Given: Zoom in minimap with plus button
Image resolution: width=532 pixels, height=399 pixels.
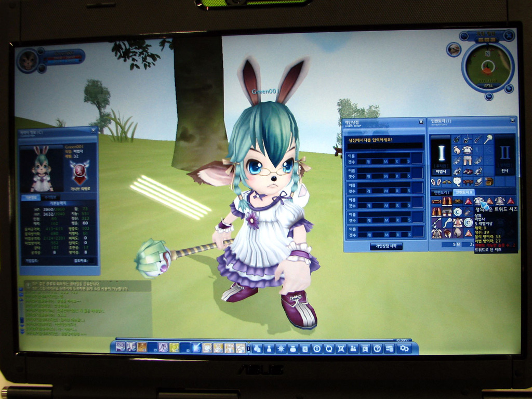Looking at the screenshot, I should 509,89.
